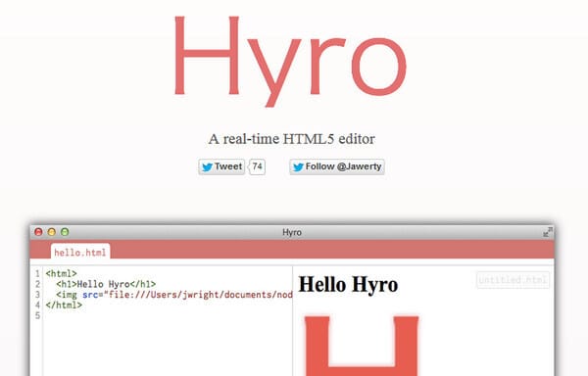Click the yellow minimize button of Hyro window

point(51,232)
